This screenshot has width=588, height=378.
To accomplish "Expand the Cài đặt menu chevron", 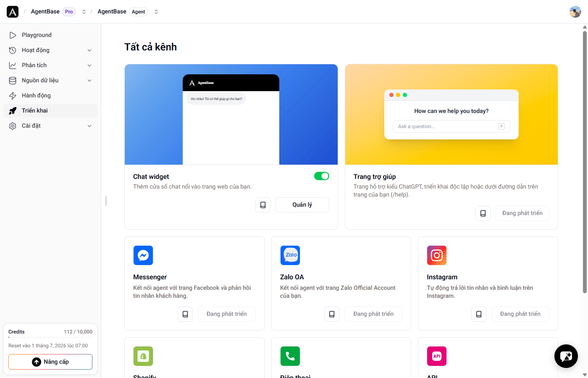I will 89,126.
